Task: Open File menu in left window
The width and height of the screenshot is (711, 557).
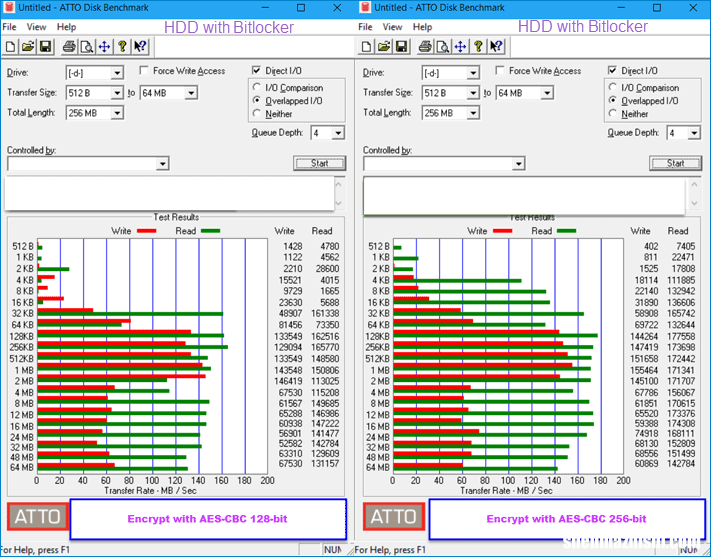Action: (10, 27)
